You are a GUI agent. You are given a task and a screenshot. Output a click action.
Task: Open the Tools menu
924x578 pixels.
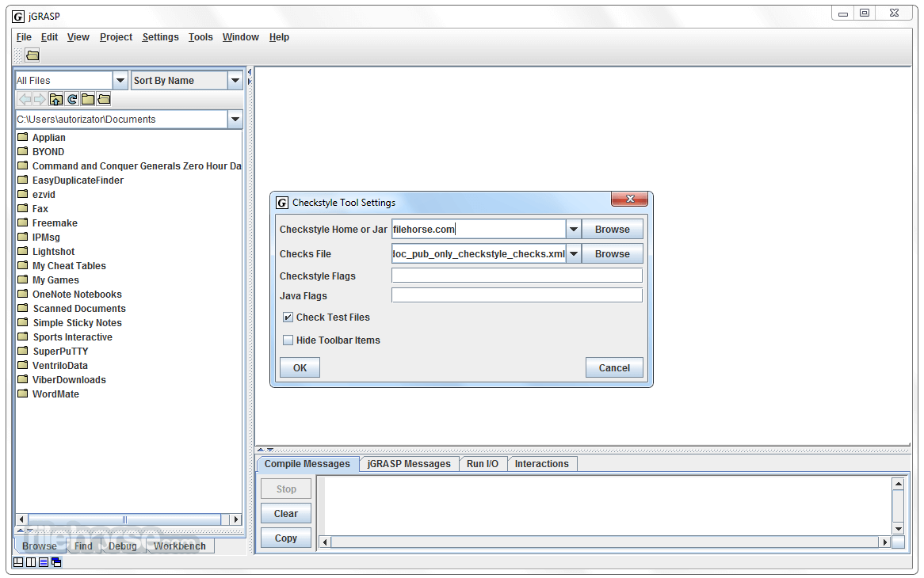coord(200,37)
